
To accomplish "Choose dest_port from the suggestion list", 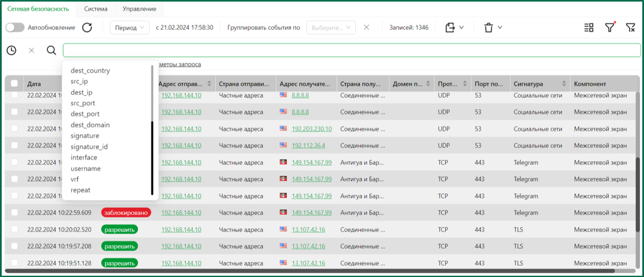I will pyautogui.click(x=85, y=114).
